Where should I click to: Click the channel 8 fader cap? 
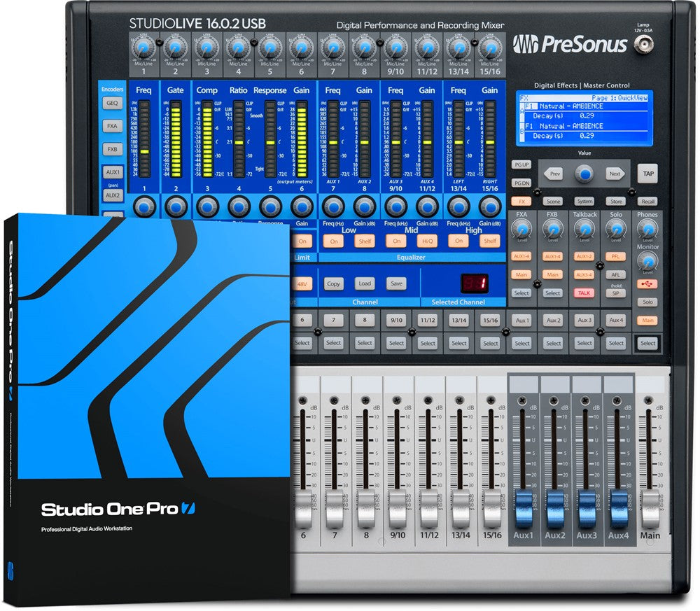(366, 509)
